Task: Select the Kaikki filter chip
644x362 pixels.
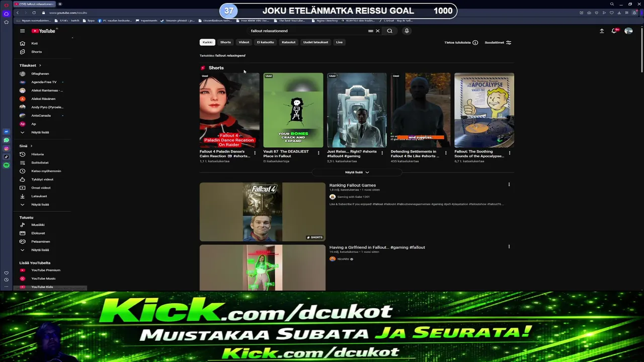Action: (207, 42)
